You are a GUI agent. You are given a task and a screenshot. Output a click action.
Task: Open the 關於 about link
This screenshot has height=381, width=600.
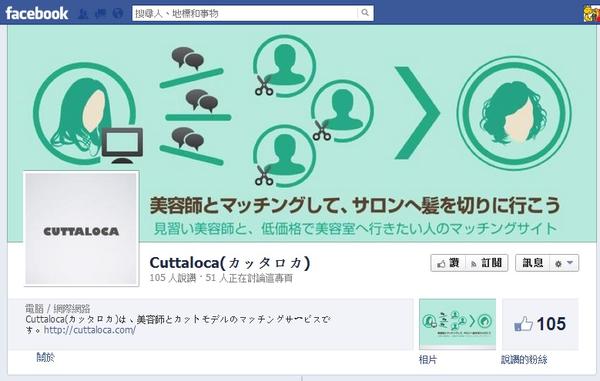coord(46,357)
